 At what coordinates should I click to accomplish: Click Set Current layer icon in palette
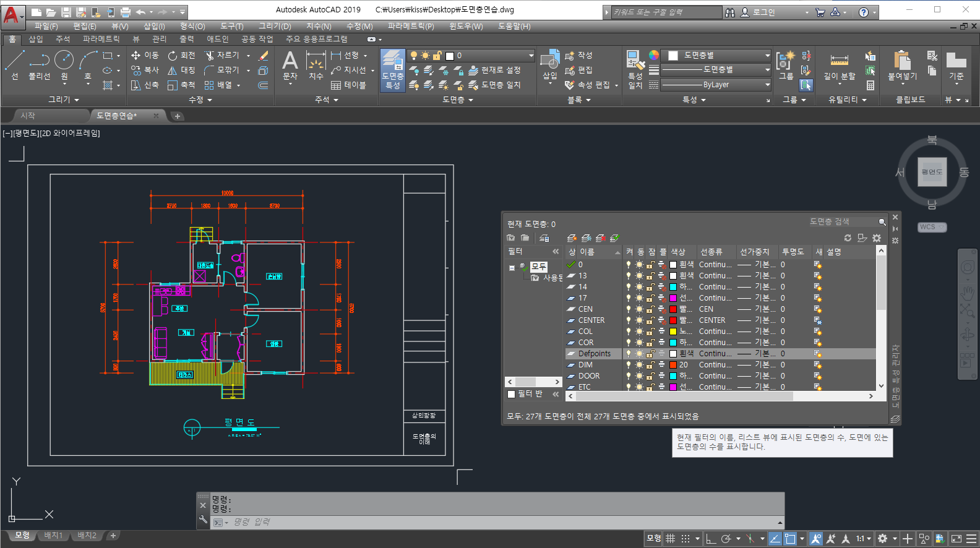coord(614,238)
